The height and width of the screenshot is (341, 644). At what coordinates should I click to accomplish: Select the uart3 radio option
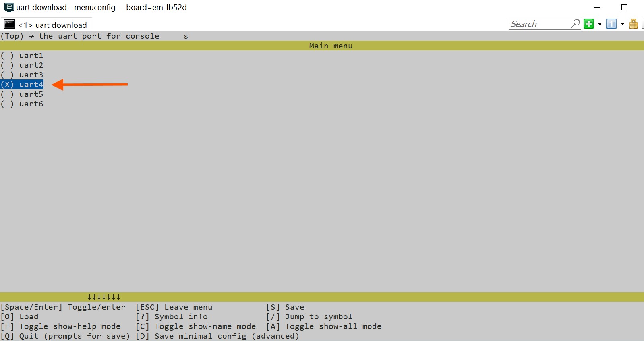[x=23, y=75]
